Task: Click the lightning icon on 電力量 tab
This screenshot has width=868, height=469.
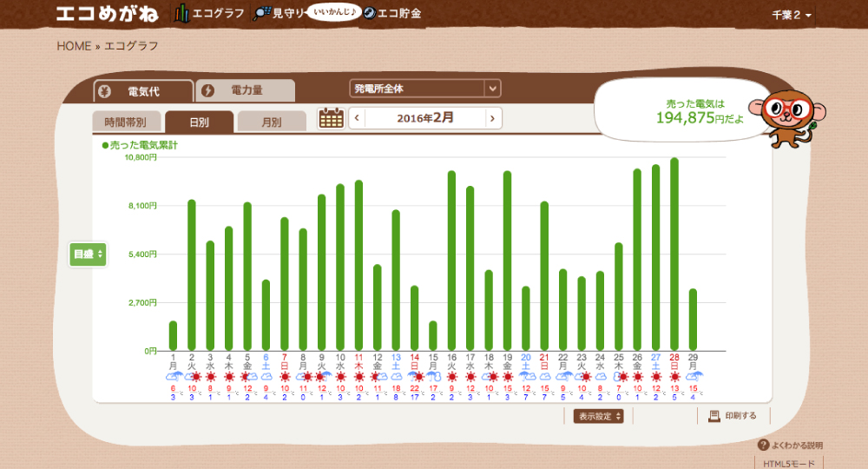Action: coord(207,91)
